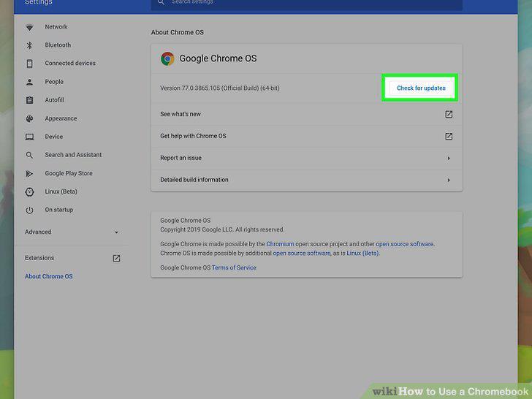532x399 pixels.
Task: Expand Report an issue arrow
Action: tap(449, 158)
